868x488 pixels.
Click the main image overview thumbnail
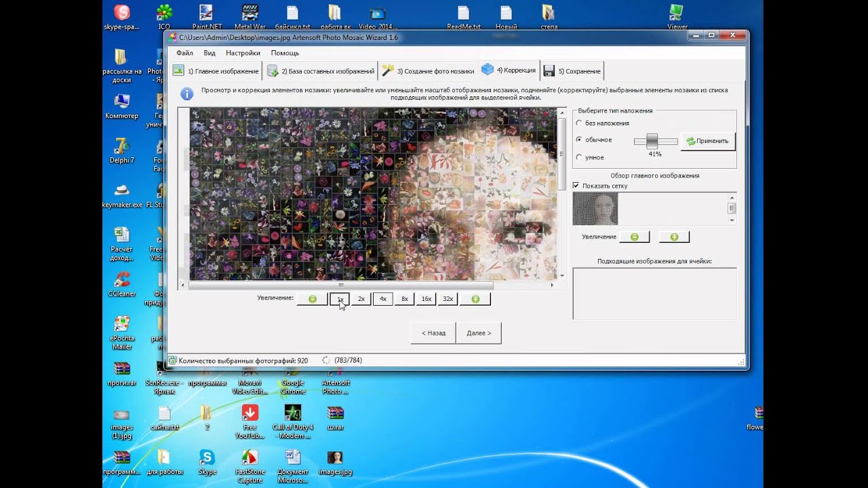tap(595, 209)
